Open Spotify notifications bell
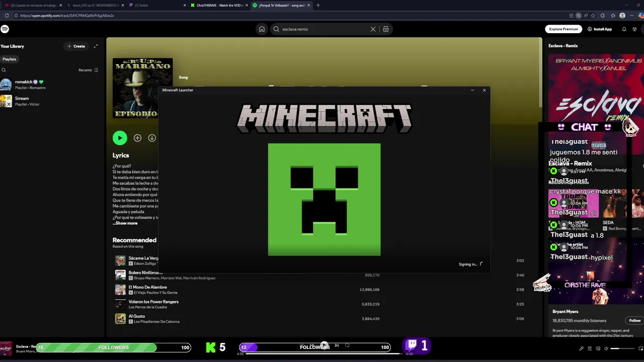 pos(624,29)
